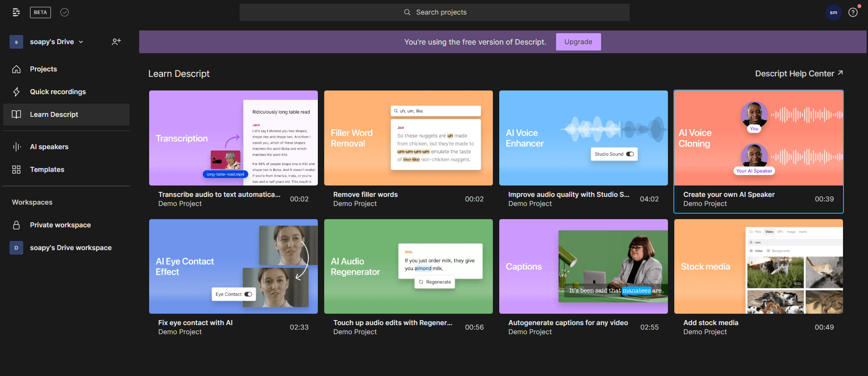868x376 pixels.
Task: Go to Projects in the sidebar
Action: pyautogui.click(x=66, y=69)
